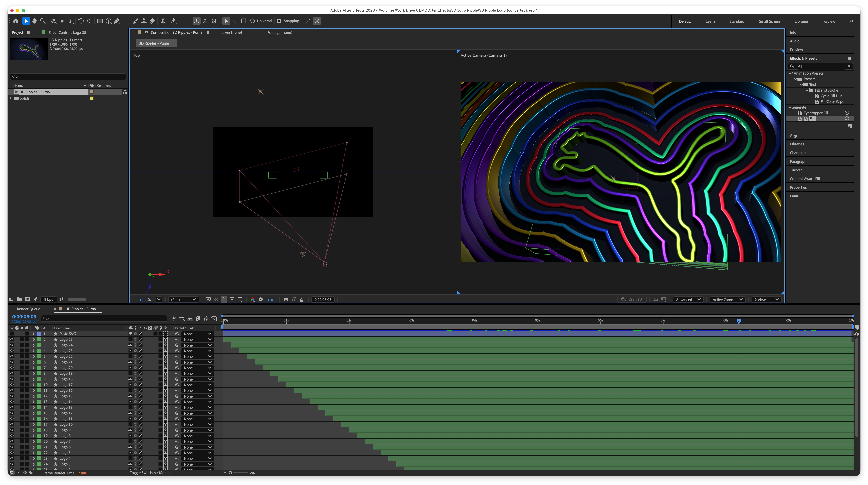Select the Rotation tool
This screenshot has width=868, height=485.
[81, 21]
